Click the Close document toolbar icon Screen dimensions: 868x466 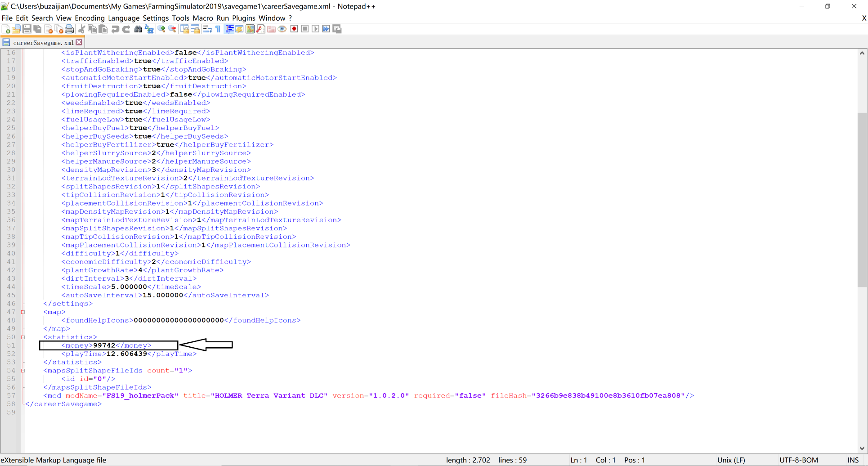coord(48,29)
